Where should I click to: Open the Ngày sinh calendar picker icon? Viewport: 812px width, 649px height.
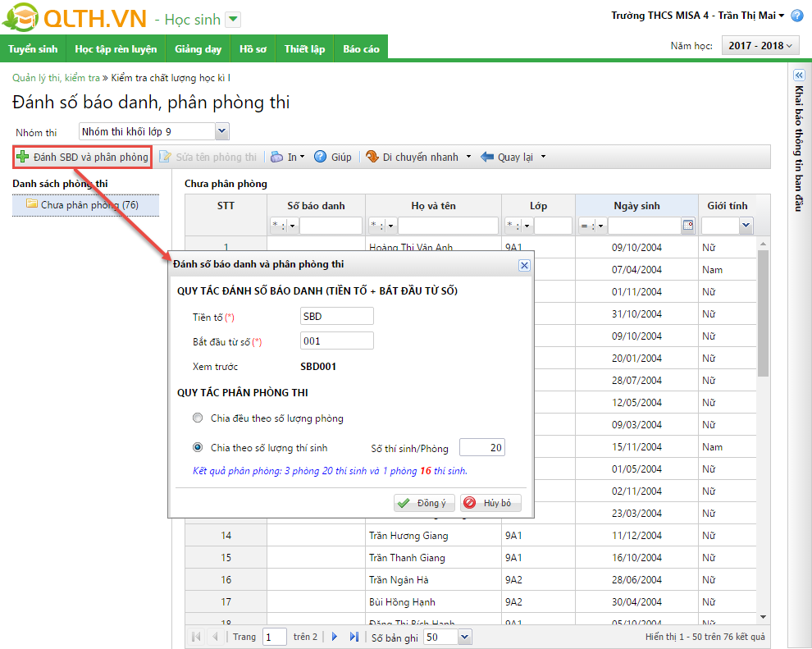(x=687, y=226)
